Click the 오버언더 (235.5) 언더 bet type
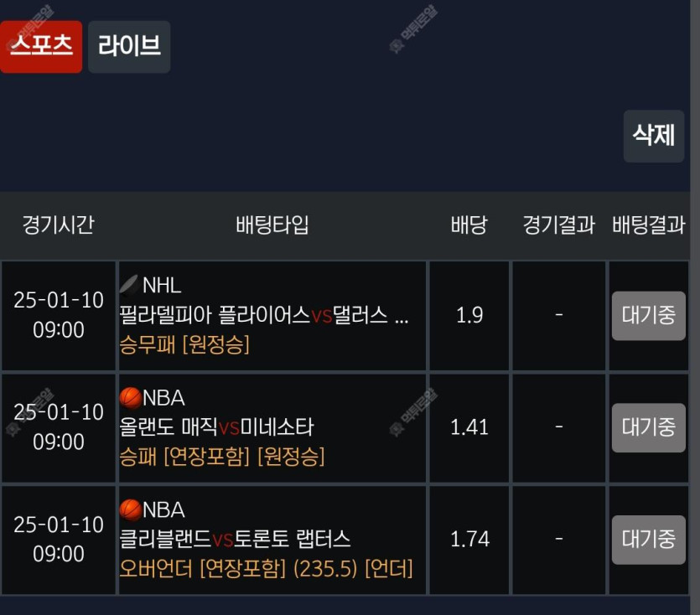 point(266,569)
